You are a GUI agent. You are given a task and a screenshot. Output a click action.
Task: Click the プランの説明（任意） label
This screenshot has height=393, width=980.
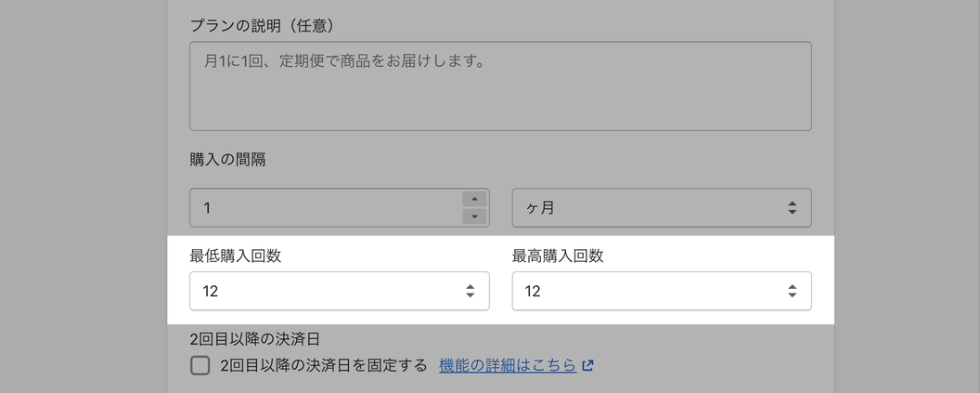point(262,24)
